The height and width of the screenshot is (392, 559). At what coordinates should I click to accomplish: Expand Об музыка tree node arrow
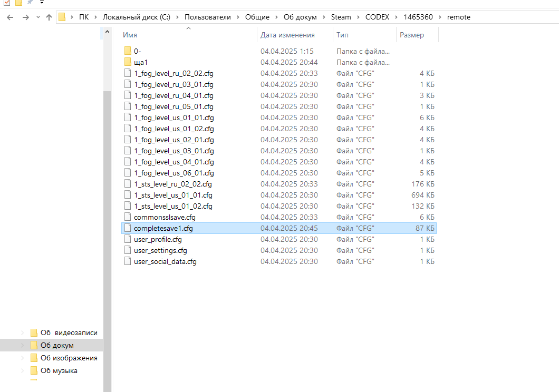(x=23, y=370)
